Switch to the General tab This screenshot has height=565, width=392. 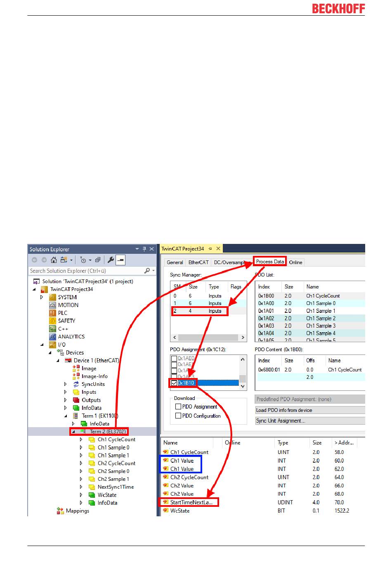175,262
